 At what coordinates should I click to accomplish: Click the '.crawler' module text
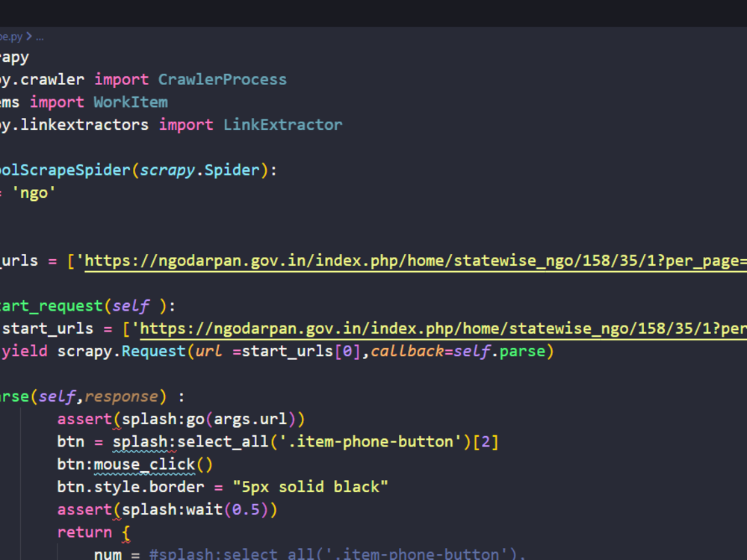tap(48, 80)
